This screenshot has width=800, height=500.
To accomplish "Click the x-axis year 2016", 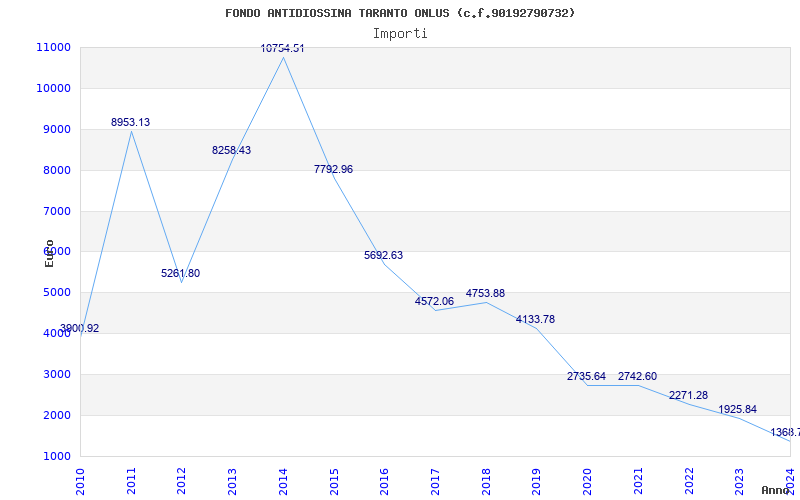I will [x=384, y=482].
